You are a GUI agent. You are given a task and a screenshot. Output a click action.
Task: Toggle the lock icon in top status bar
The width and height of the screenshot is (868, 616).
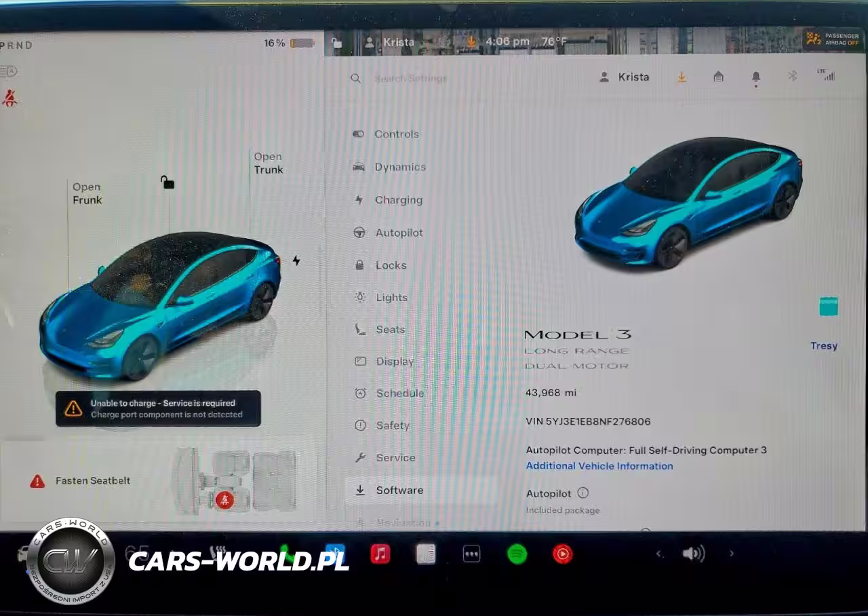(x=336, y=42)
